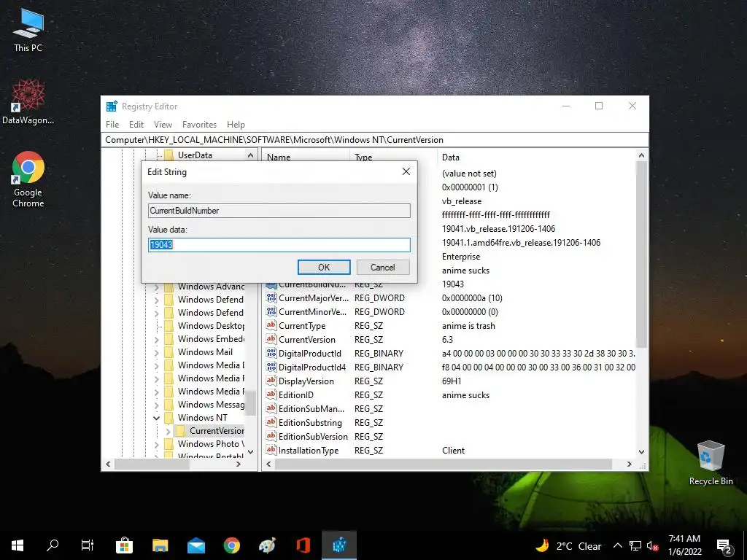This screenshot has height=560, width=747.
Task: Open DataWagon desktop shortcut
Action: [28, 102]
